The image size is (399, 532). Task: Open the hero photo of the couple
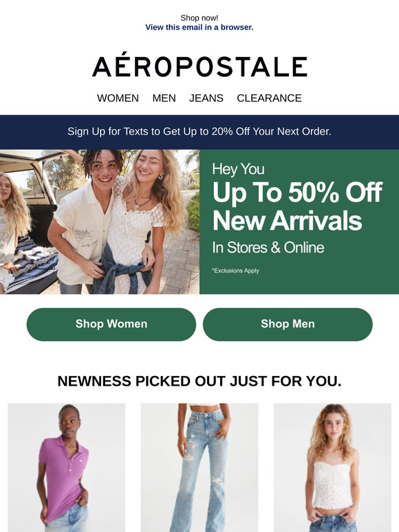[x=100, y=221]
